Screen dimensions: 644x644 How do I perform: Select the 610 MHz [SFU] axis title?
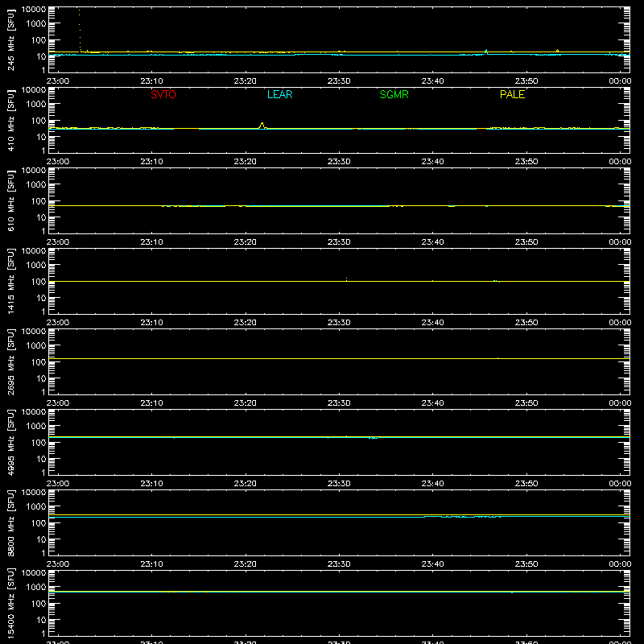(10, 200)
